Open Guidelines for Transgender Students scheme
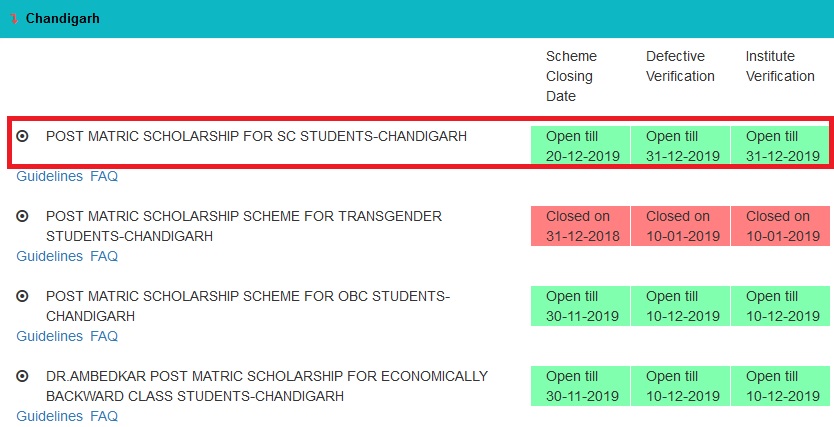The width and height of the screenshot is (834, 427). click(x=49, y=256)
